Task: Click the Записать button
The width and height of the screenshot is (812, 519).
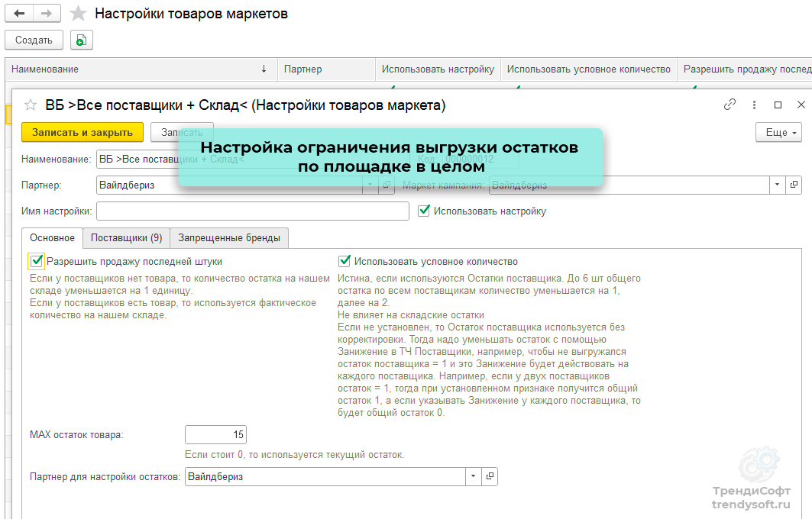Action: click(182, 133)
